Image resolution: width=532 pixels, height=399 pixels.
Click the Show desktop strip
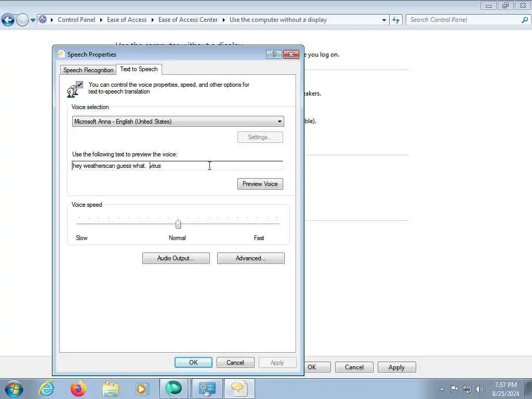pyautogui.click(x=528, y=389)
